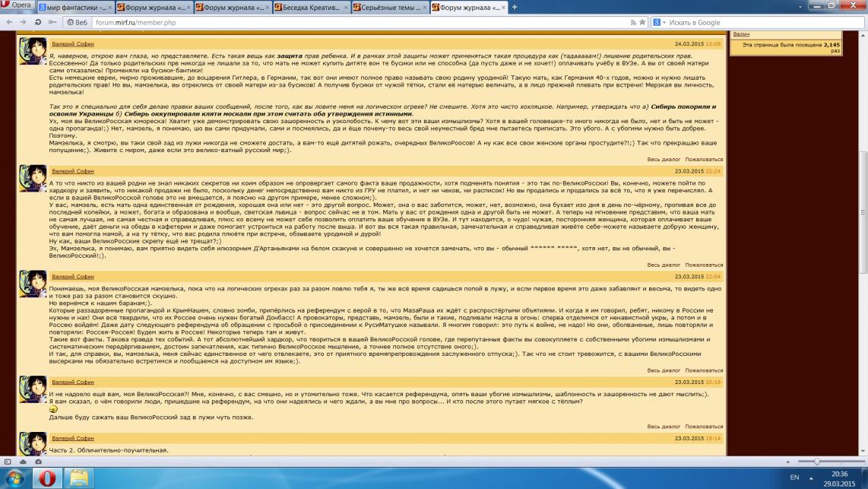Go back using the browser back arrow
This screenshot has width=868, height=489.
click(x=9, y=23)
